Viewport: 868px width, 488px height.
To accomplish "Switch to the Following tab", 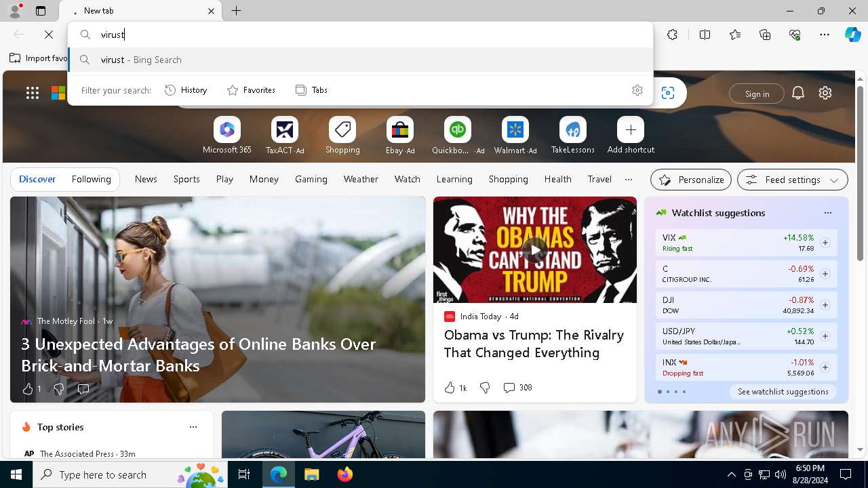I will (x=91, y=179).
